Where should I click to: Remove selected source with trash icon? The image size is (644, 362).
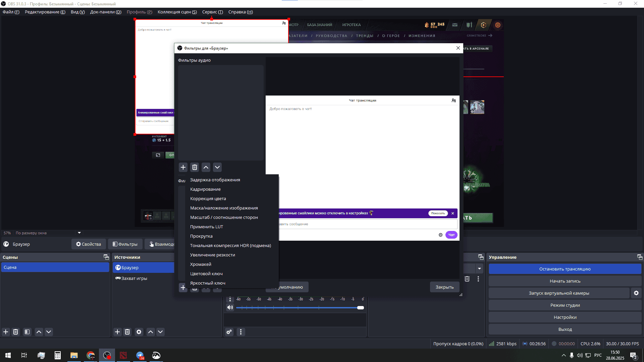coord(127,332)
